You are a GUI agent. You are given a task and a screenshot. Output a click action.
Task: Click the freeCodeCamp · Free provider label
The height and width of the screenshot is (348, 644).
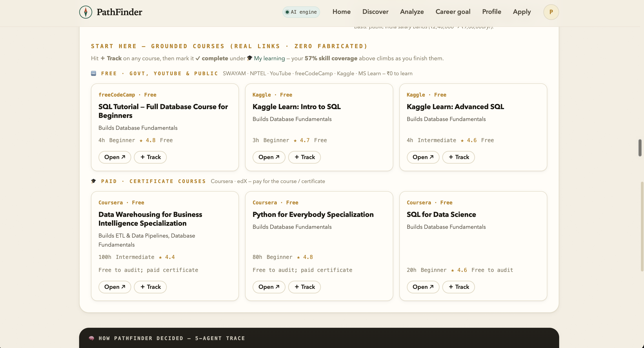tap(127, 95)
